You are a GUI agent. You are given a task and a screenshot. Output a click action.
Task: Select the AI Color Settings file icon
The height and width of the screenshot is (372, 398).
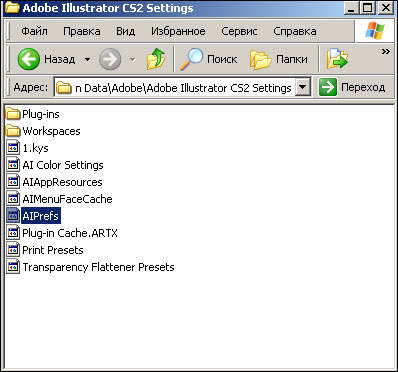coord(13,165)
